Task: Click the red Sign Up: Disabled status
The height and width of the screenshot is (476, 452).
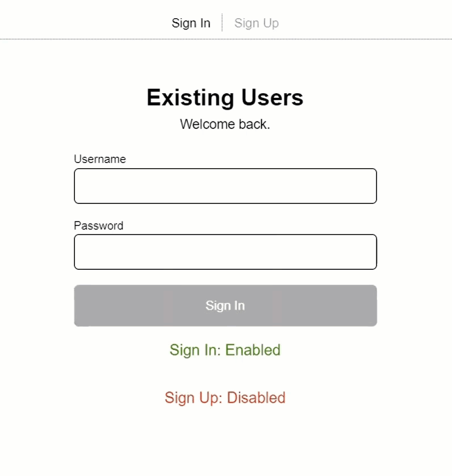Action: click(225, 398)
